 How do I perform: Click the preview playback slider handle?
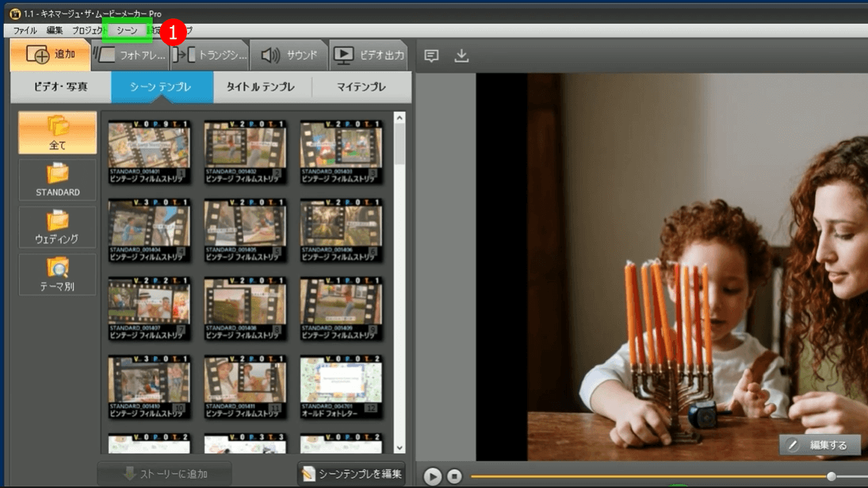pos(831,476)
